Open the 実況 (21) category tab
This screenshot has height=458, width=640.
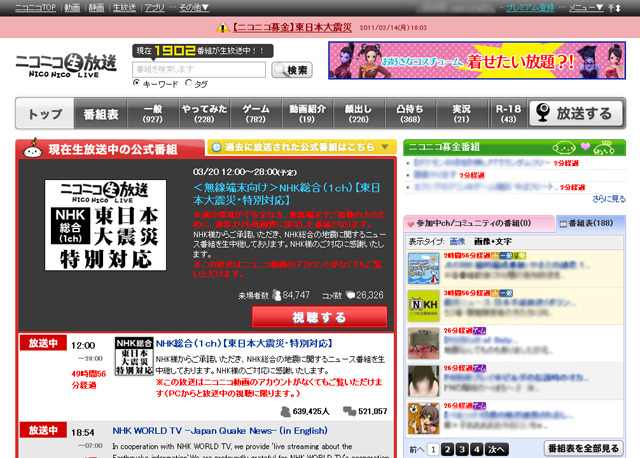click(462, 114)
